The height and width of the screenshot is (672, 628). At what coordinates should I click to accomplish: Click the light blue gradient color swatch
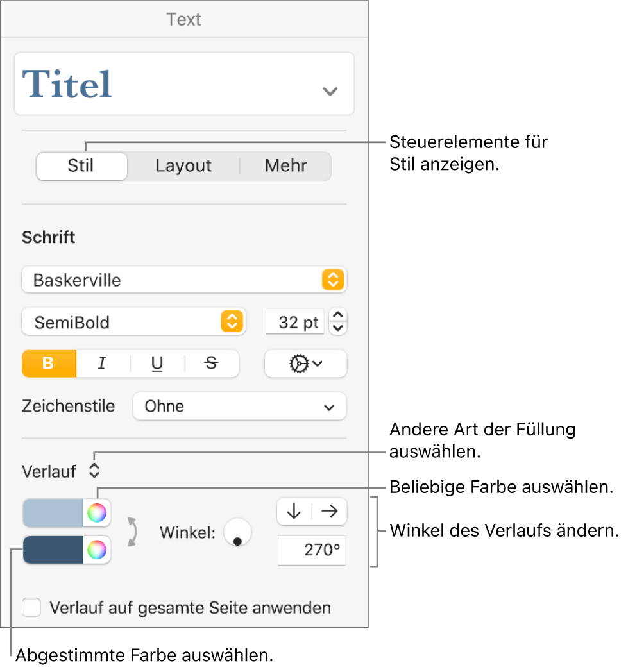(x=53, y=512)
